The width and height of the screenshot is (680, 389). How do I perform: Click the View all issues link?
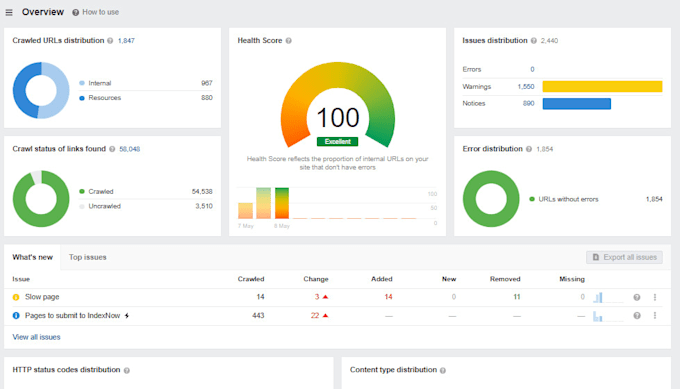36,337
